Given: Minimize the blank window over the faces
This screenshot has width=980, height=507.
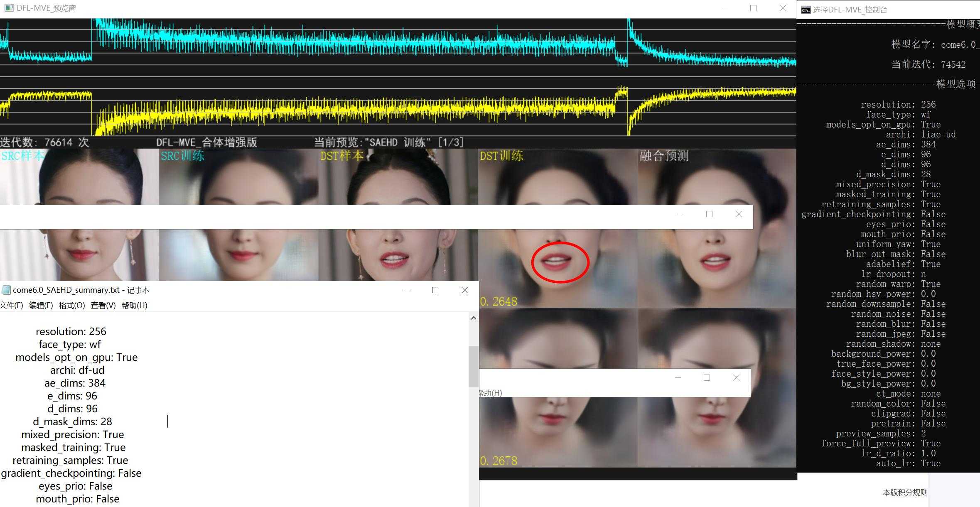Looking at the screenshot, I should (x=680, y=214).
